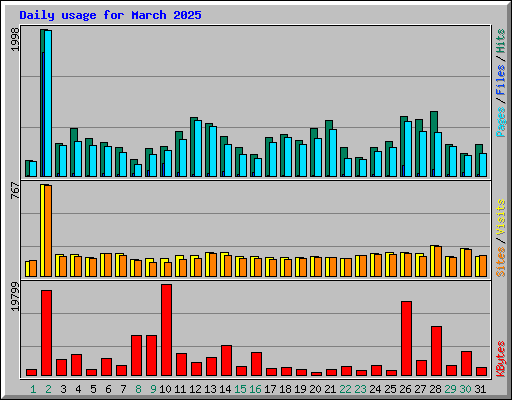Click the cyan Pages bar for day 13
Screen dimensions: 512x400
point(213,151)
